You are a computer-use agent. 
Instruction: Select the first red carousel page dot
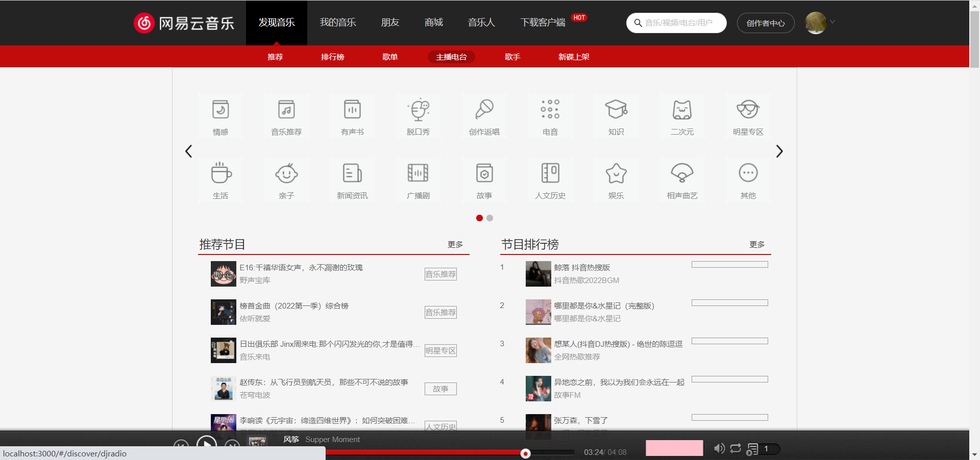click(479, 218)
